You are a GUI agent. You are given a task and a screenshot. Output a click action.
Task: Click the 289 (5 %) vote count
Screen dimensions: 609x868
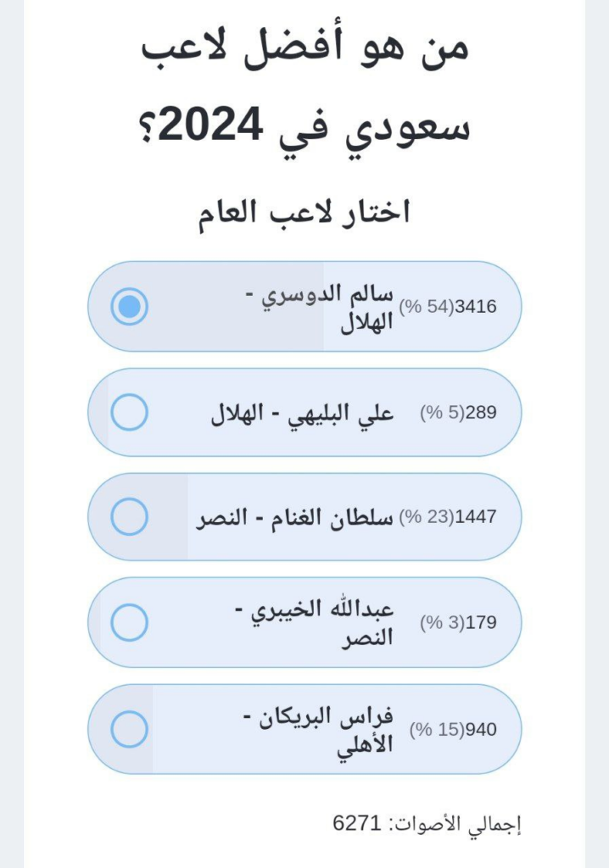[x=458, y=413]
